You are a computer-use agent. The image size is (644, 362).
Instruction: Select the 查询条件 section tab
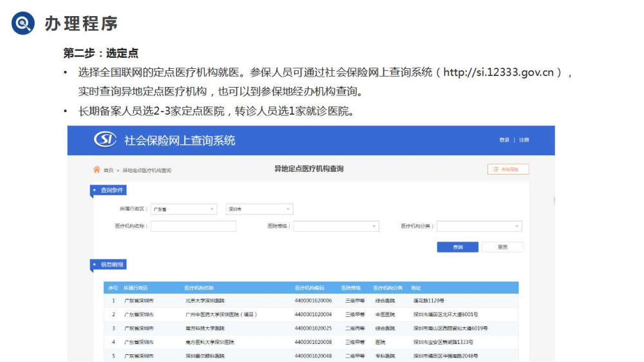108,190
